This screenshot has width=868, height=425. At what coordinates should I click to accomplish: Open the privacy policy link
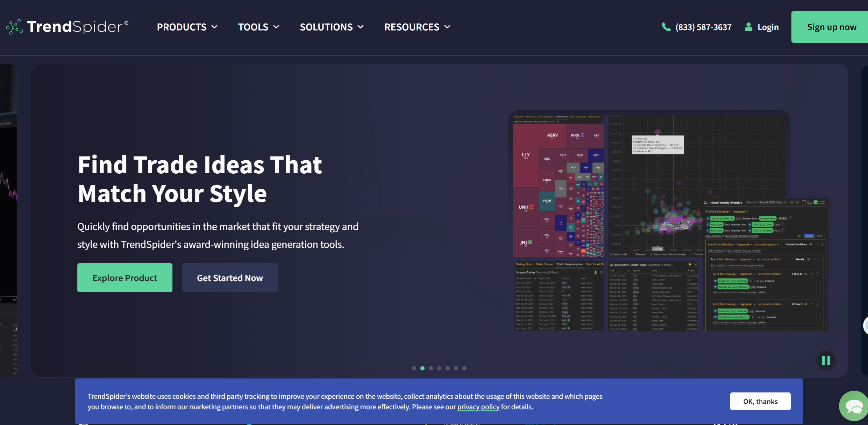(x=478, y=407)
